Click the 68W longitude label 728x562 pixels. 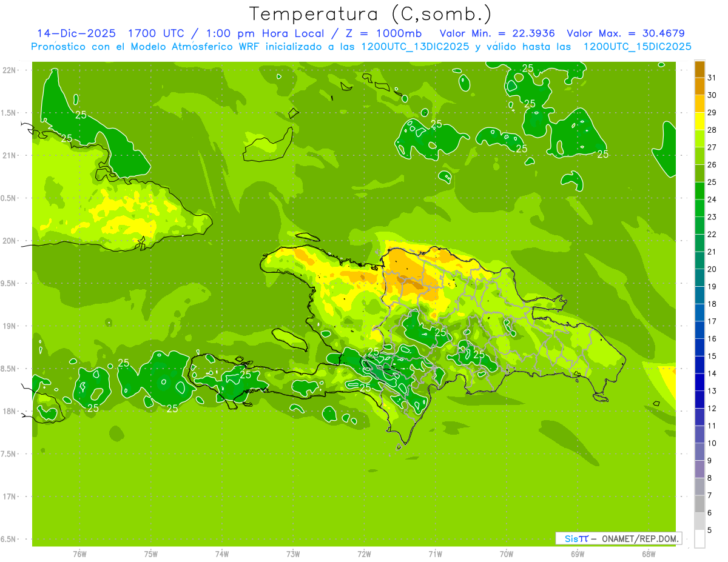(x=649, y=554)
